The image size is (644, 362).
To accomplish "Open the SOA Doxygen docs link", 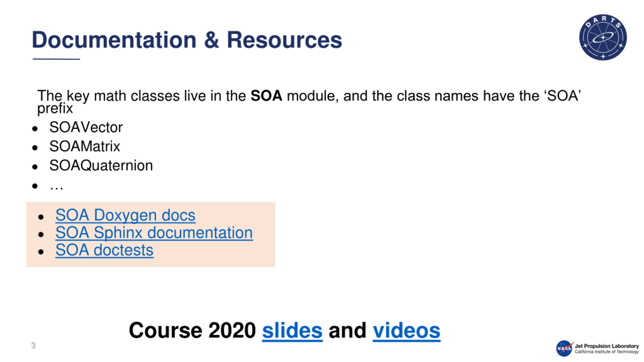I will click(125, 215).
